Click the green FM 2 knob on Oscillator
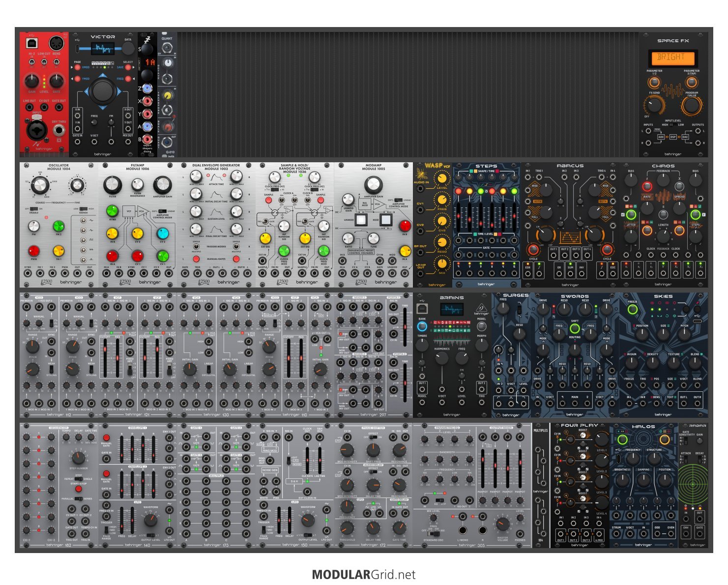This screenshot has height=585, width=728. [x=58, y=226]
